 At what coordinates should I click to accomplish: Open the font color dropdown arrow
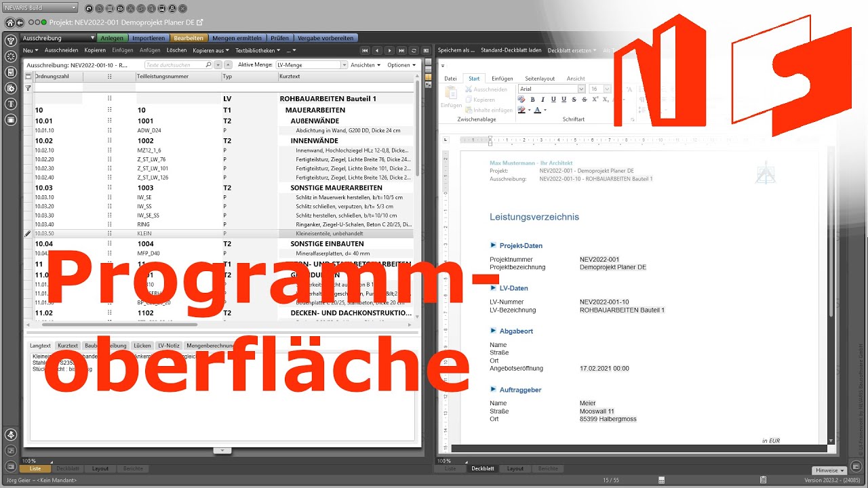coord(545,110)
